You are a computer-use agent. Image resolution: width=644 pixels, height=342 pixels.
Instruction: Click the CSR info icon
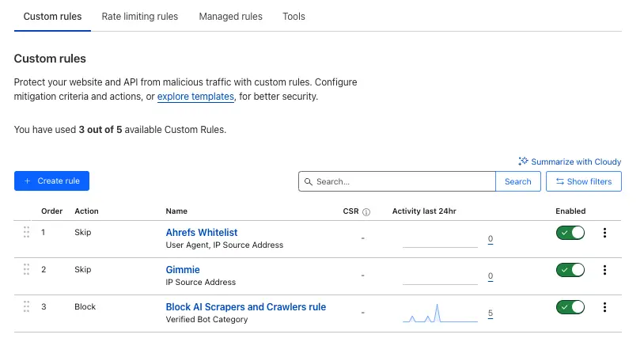pos(366,211)
